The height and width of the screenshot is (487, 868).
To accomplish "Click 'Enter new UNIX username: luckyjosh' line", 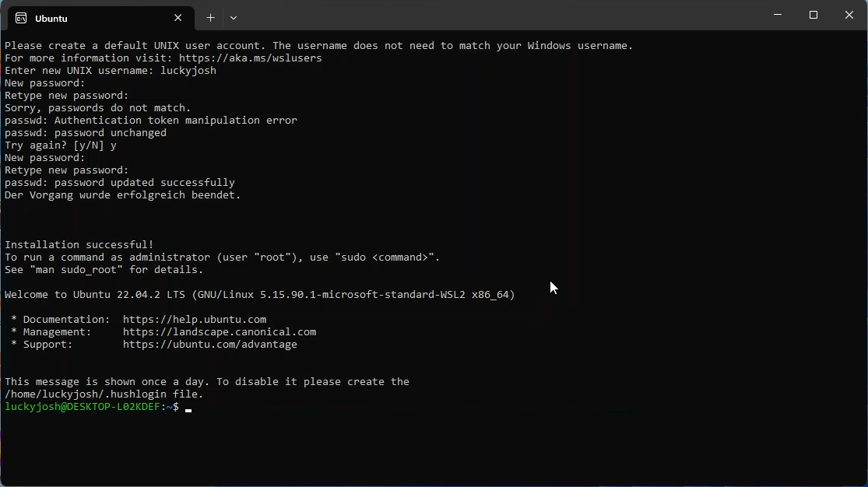I will (111, 71).
